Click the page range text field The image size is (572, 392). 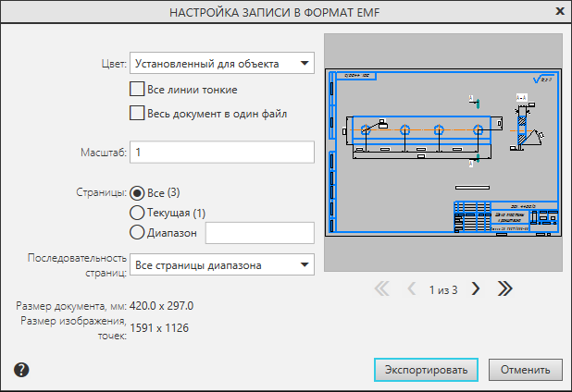[x=259, y=232]
